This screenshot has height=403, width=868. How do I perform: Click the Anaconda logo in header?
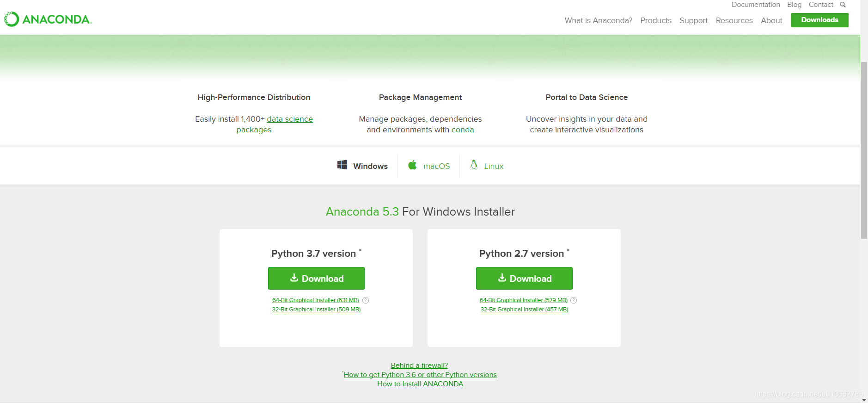[x=48, y=19]
